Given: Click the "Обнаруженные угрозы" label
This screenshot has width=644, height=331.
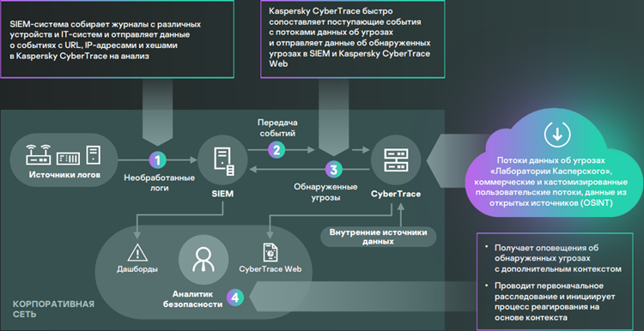Looking at the screenshot, I should [x=325, y=192].
